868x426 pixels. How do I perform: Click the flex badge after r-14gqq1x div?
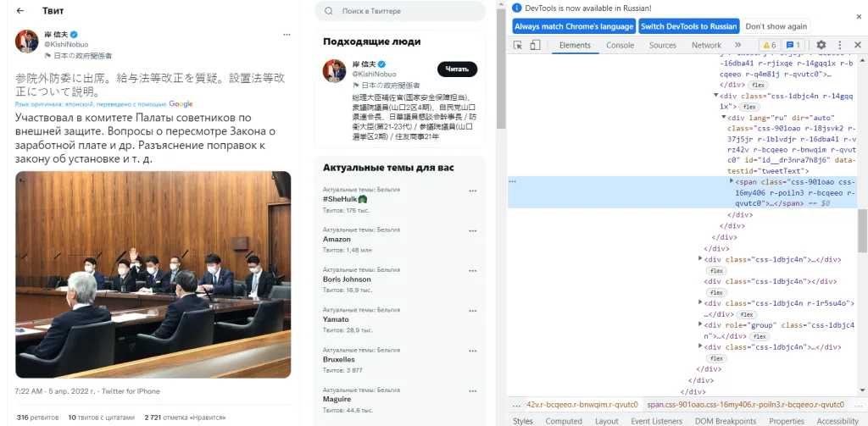pos(749,107)
